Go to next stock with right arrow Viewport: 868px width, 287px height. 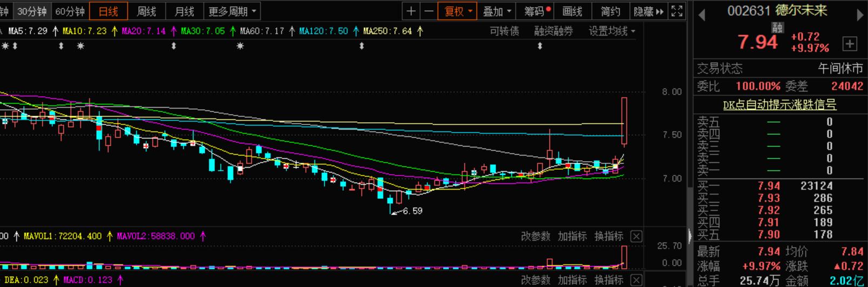860,15
